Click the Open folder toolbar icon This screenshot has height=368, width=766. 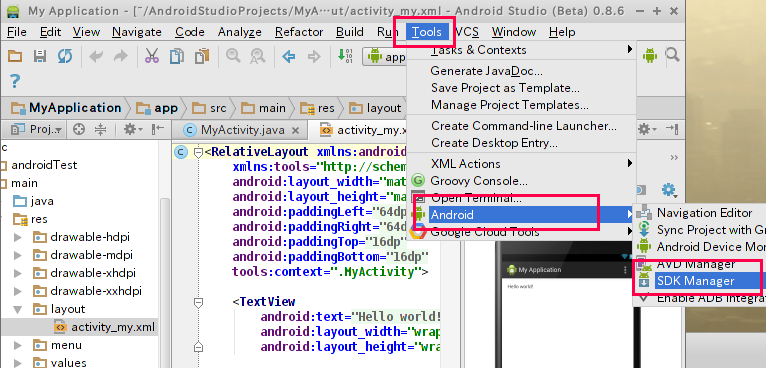pyautogui.click(x=15, y=56)
